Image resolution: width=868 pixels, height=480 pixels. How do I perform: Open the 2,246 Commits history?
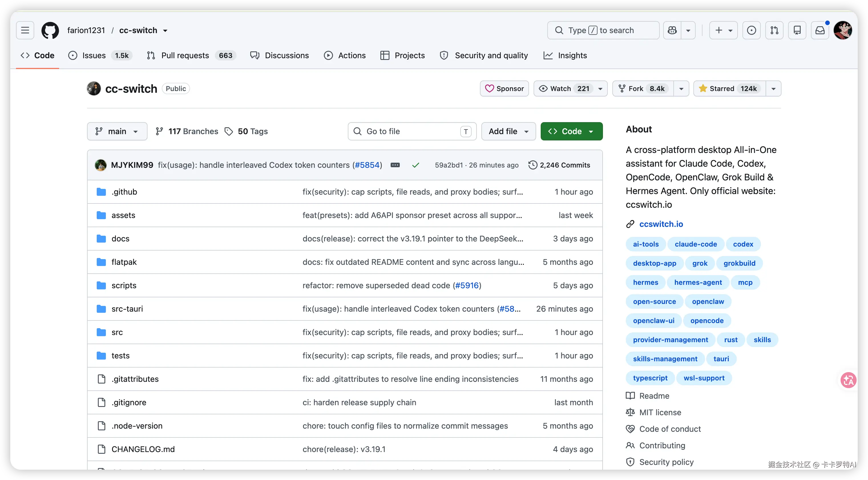[559, 165]
